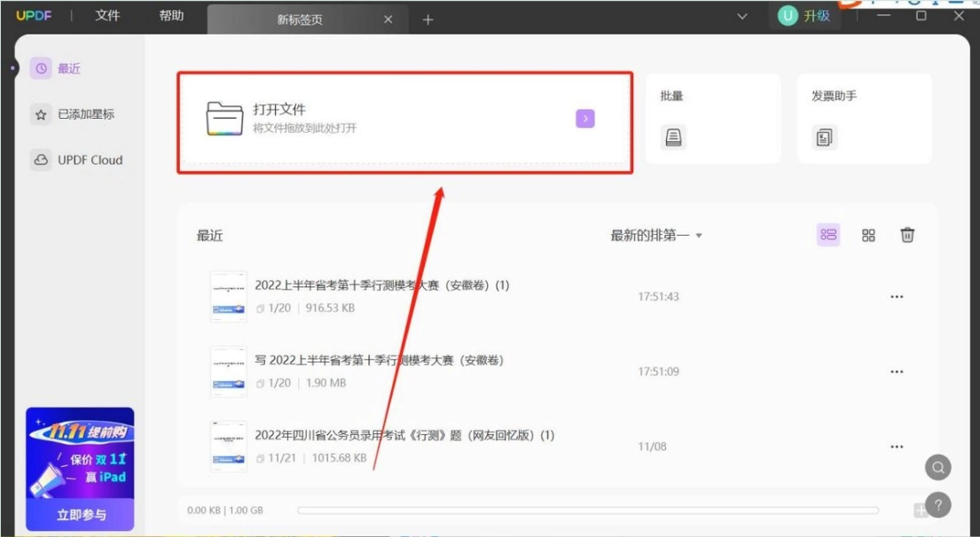The height and width of the screenshot is (537, 980).
Task: Switch to grid thumbnail view
Action: point(868,235)
